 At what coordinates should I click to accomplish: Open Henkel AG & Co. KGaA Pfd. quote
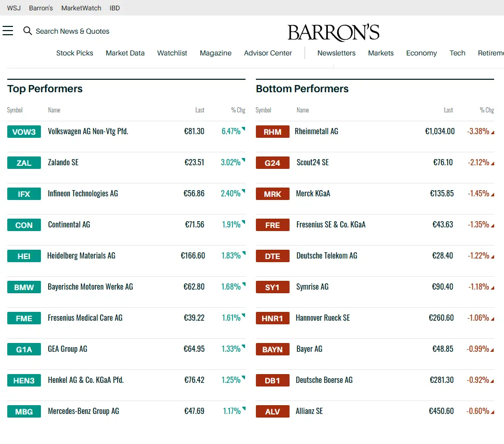tap(85, 380)
